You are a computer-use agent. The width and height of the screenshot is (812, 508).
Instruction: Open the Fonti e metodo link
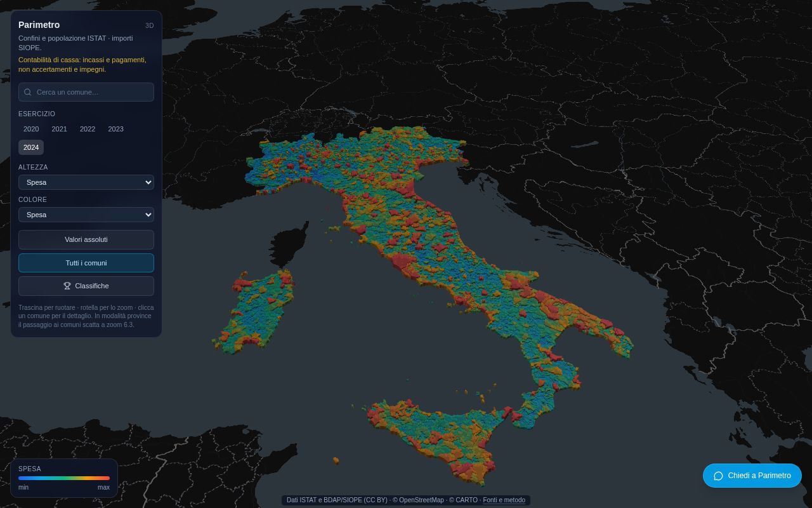click(x=504, y=500)
